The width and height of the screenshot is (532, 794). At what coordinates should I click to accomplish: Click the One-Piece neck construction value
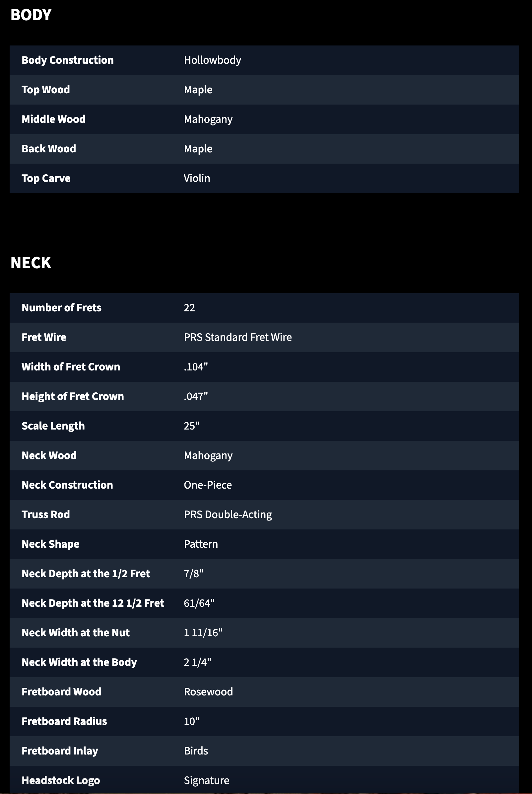(x=208, y=485)
